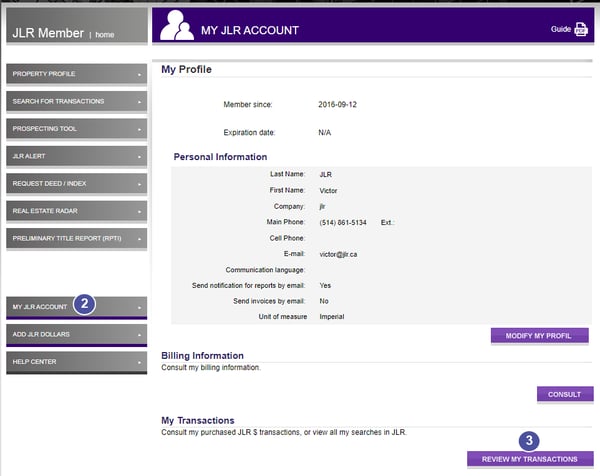Expand the Request Deed / Index arrow
Viewport: 600px width, 476px height.
[139, 184]
